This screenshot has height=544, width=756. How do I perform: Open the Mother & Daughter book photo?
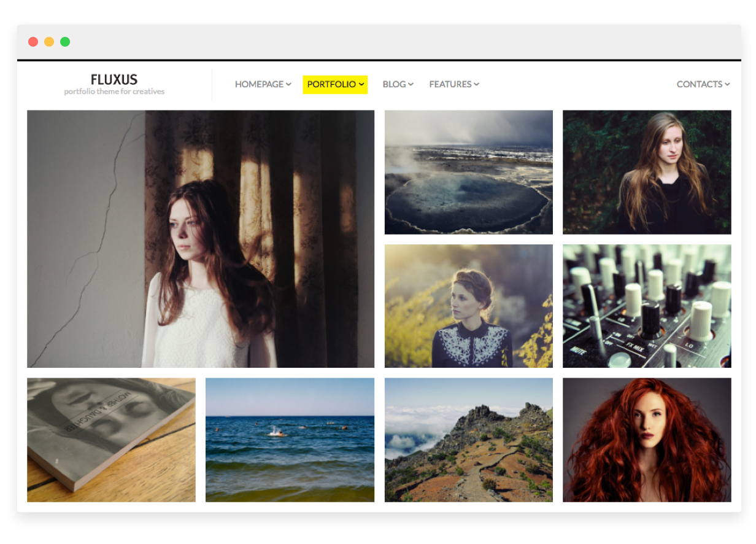click(x=111, y=440)
